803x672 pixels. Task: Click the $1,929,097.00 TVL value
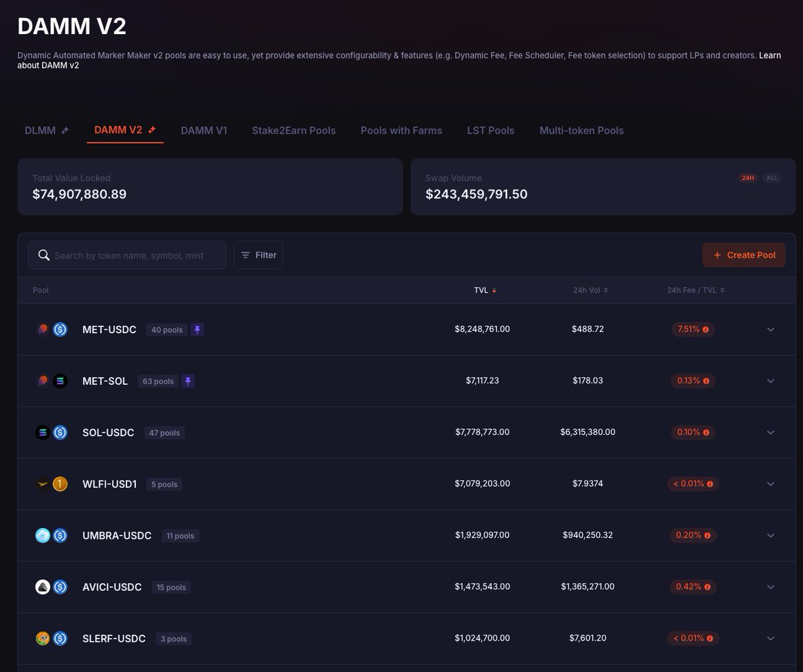482,535
